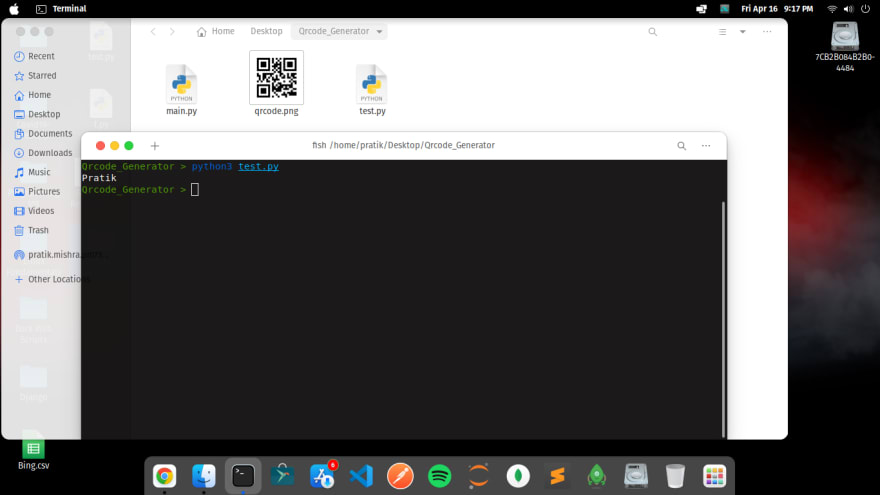Screen dimensions: 880x495
Task: Click the power icon in menu bar
Action: tap(865, 8)
